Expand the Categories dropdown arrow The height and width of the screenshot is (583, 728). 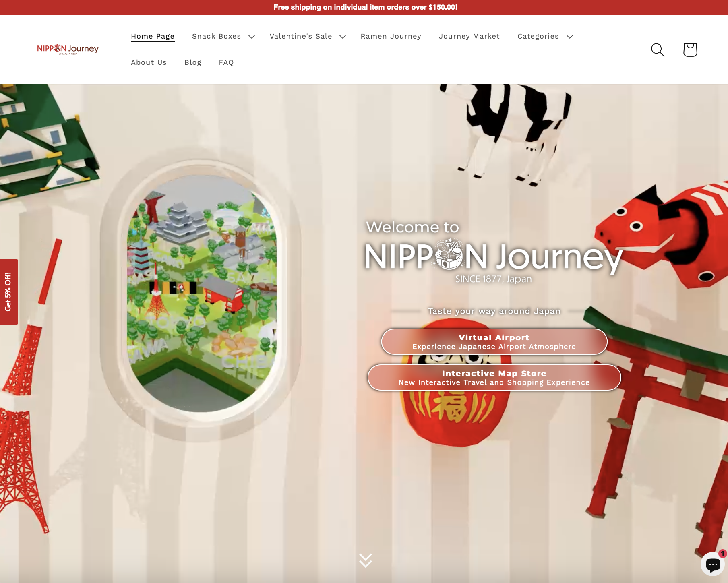pyautogui.click(x=570, y=37)
